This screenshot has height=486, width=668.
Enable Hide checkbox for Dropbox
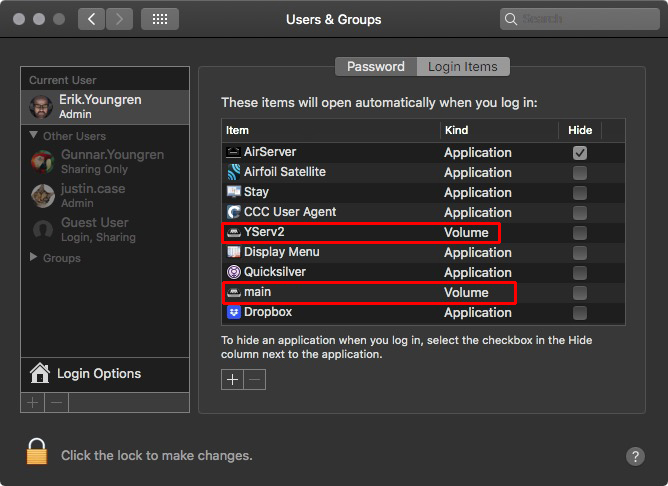point(580,313)
